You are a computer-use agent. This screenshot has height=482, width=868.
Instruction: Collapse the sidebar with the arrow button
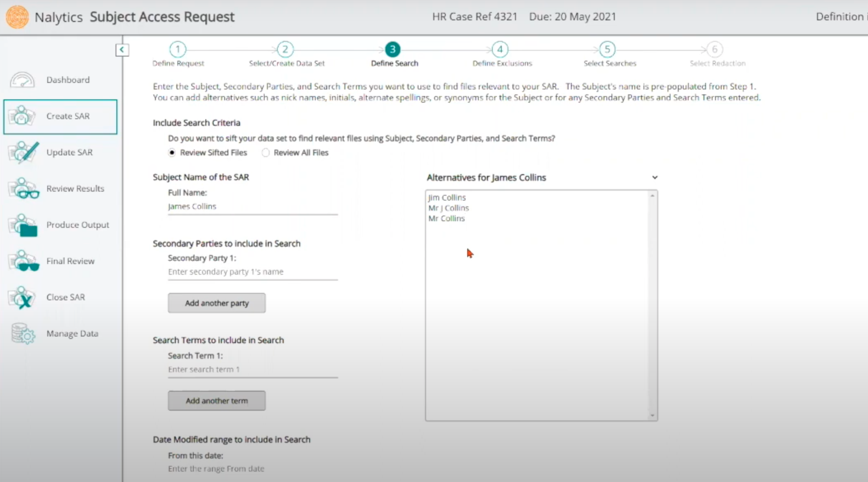pos(122,50)
